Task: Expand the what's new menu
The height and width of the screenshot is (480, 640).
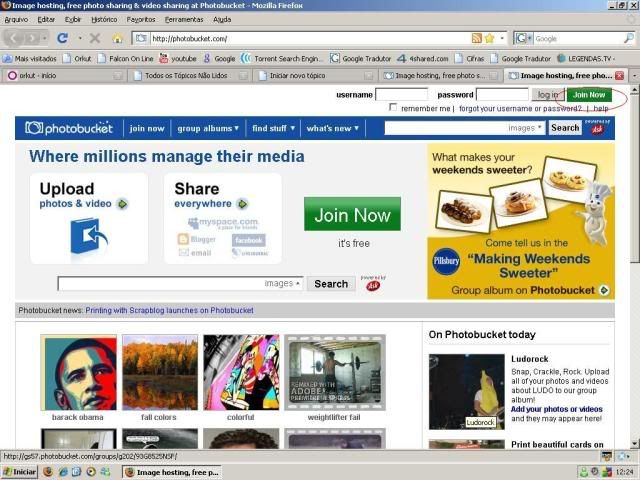Action: (333, 128)
